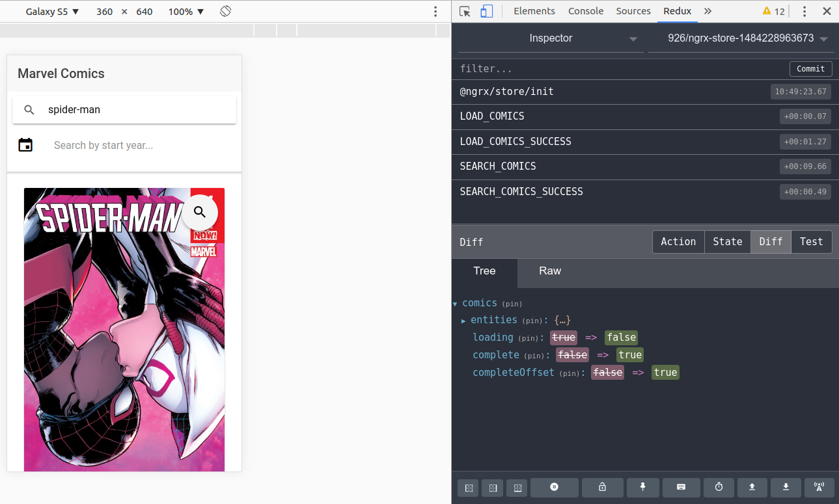Open the dispatcher keyboard icon
Viewport: 839px width, 504px height.
click(x=681, y=487)
